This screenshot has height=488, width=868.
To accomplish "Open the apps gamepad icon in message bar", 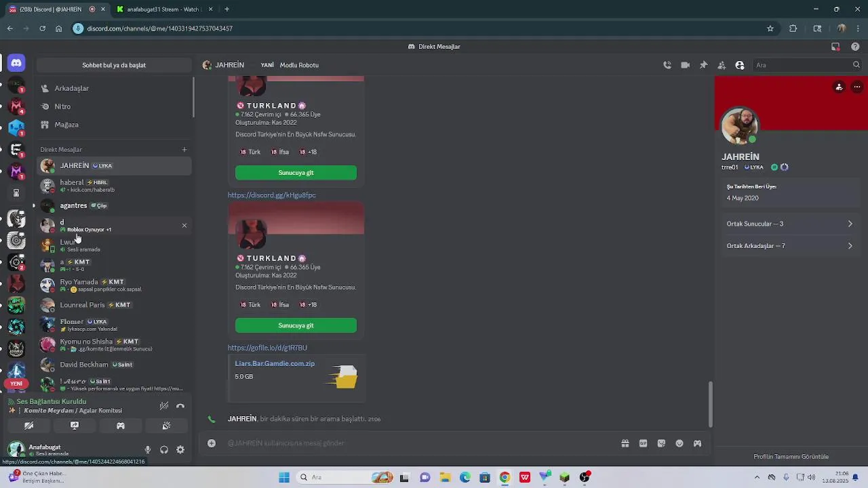I will click(697, 443).
